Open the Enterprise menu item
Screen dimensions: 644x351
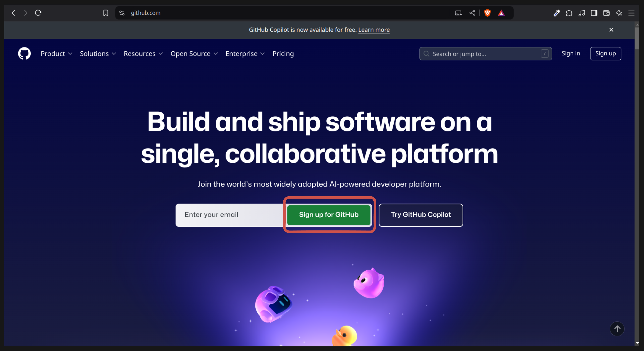pos(245,53)
